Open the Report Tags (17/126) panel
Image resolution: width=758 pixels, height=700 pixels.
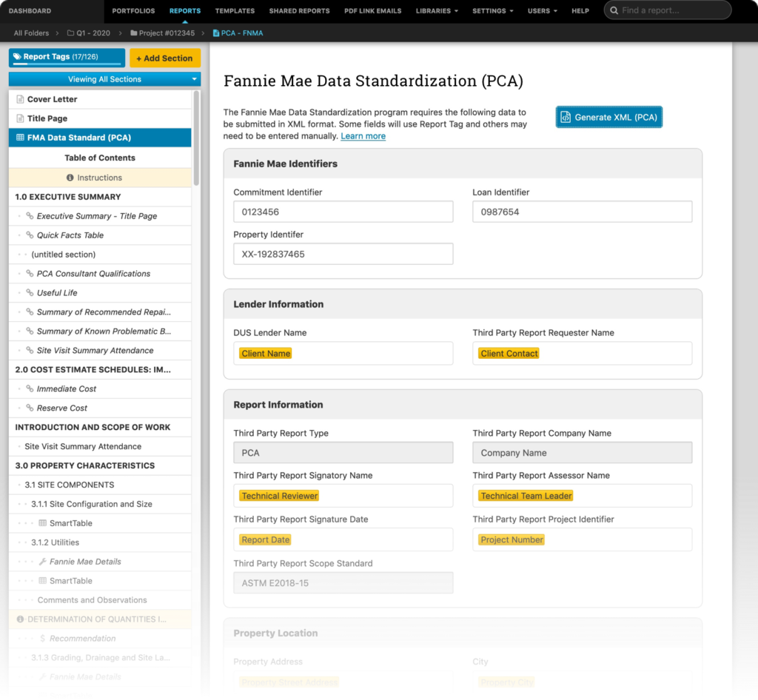coord(67,58)
